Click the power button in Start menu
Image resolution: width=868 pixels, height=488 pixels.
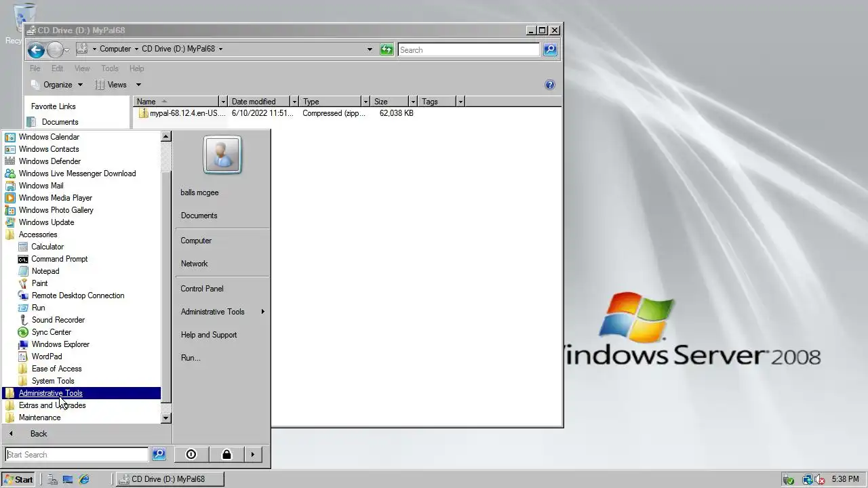tap(191, 455)
